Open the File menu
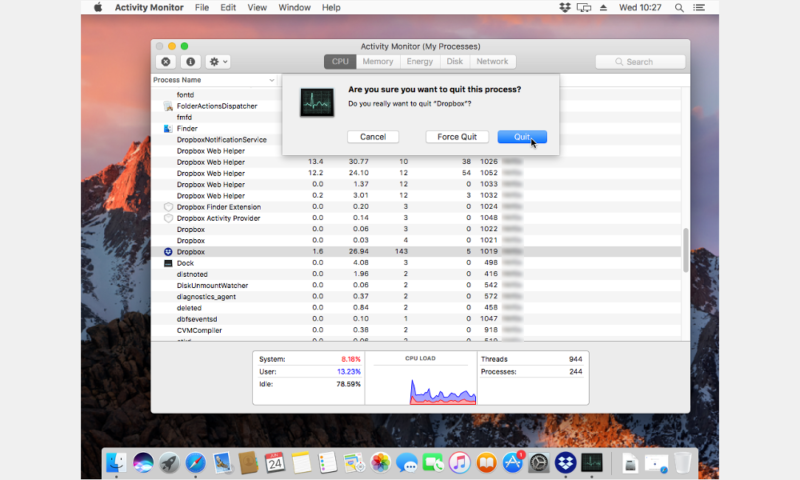The image size is (800, 480). 202,7
